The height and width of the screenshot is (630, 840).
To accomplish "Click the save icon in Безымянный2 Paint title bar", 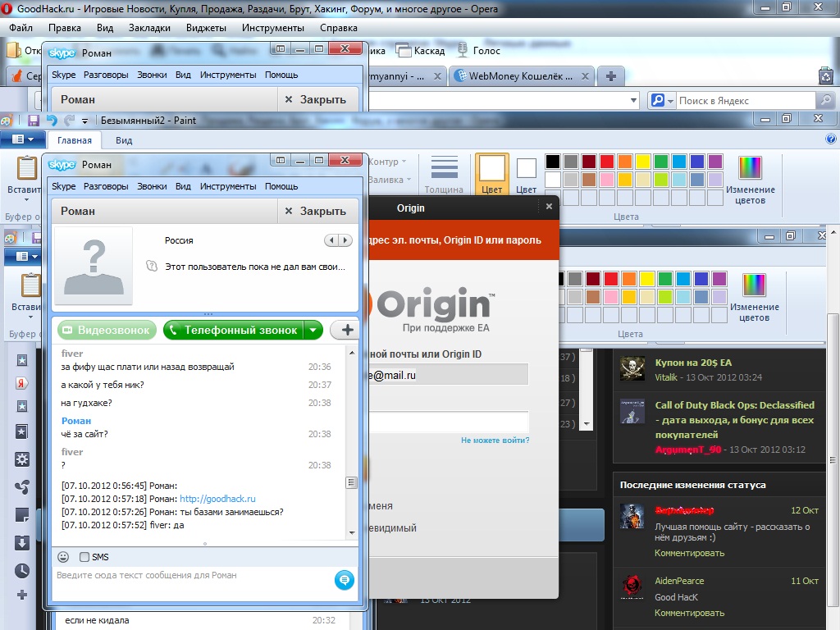I will pyautogui.click(x=33, y=121).
